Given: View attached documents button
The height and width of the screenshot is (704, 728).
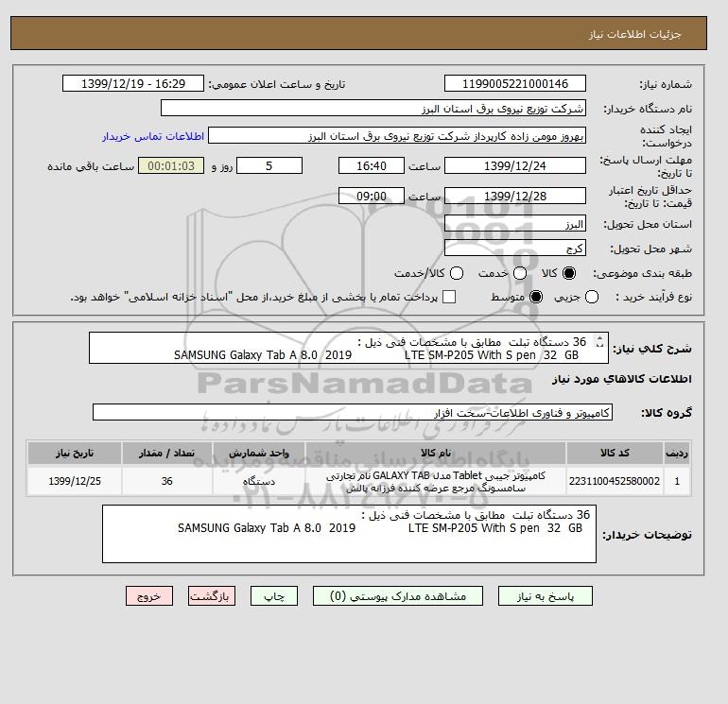Looking at the screenshot, I should coord(398,596).
